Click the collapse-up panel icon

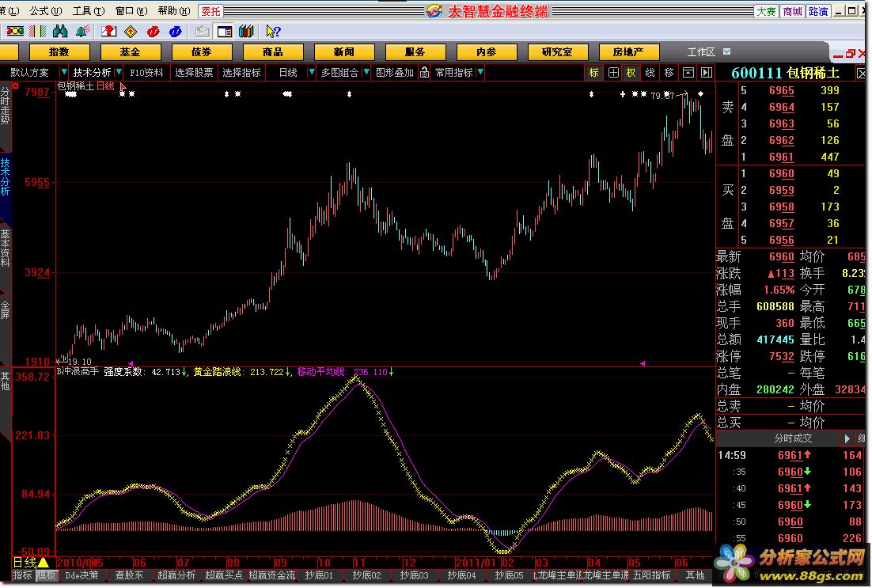coord(688,72)
